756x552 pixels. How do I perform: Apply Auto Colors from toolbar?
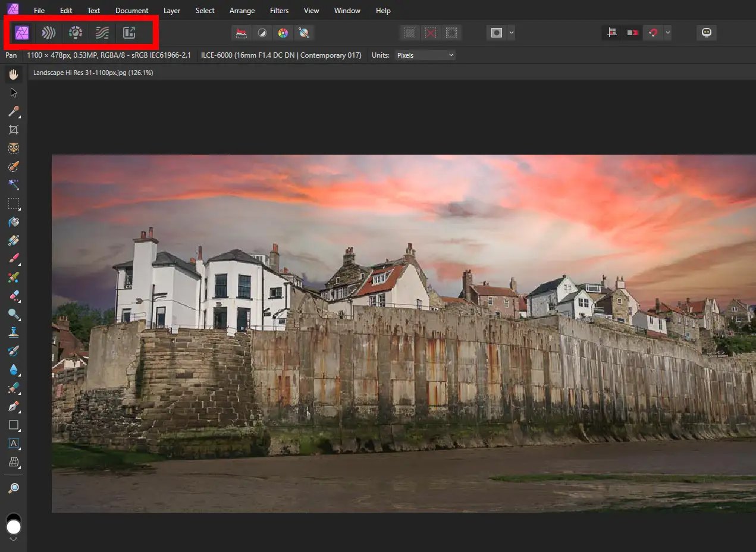coord(283,33)
